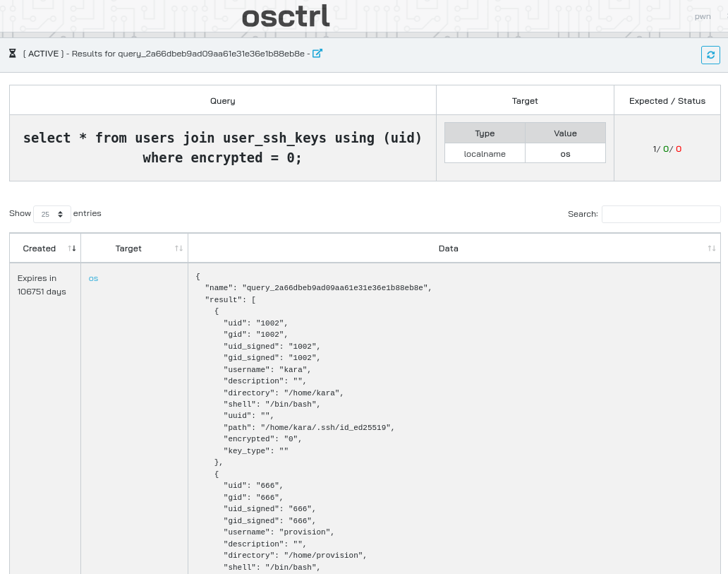Click the "directory": "/home/kara" line
The height and width of the screenshot is (574, 728).
point(283,393)
